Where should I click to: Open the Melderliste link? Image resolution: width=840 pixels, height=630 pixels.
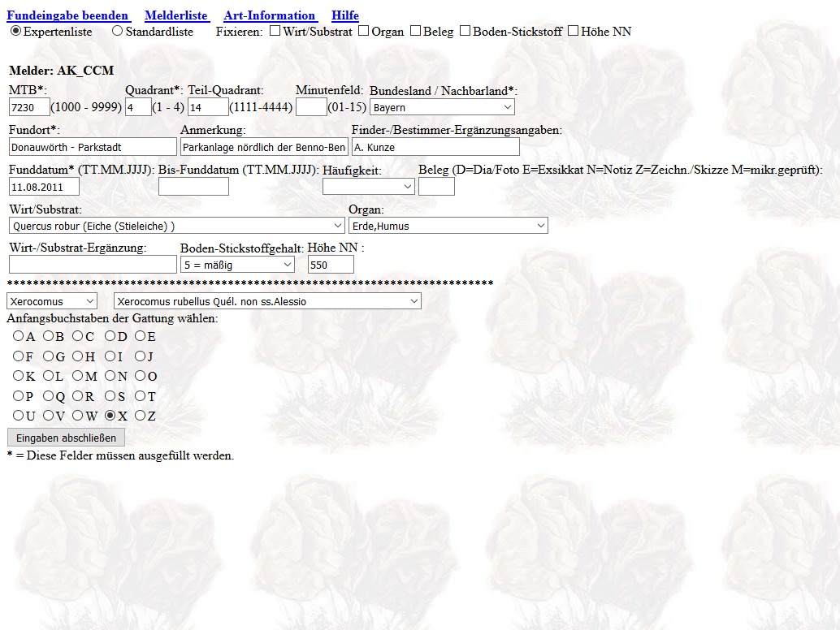point(176,15)
